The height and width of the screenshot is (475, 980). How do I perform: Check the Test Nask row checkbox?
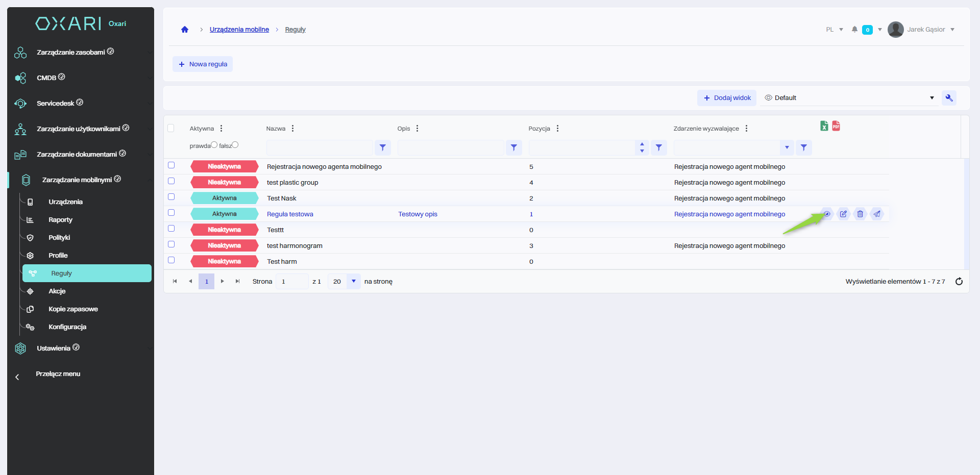point(171,197)
